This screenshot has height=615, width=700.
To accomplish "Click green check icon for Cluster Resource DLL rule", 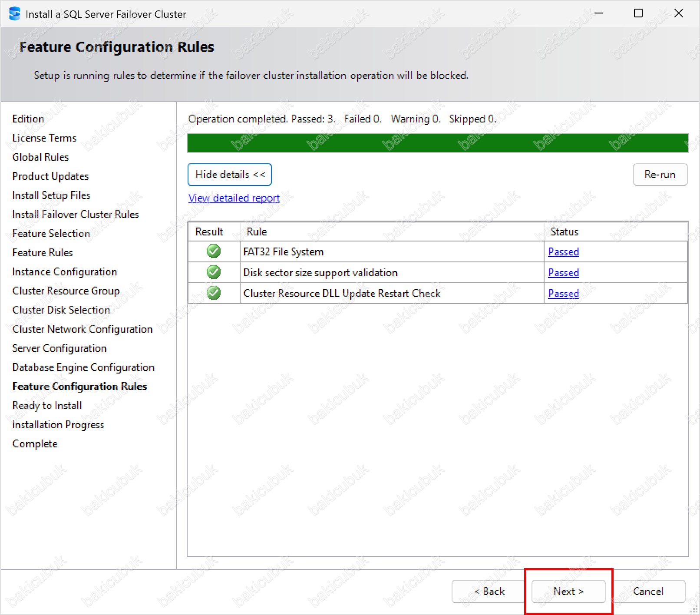I will coord(213,293).
